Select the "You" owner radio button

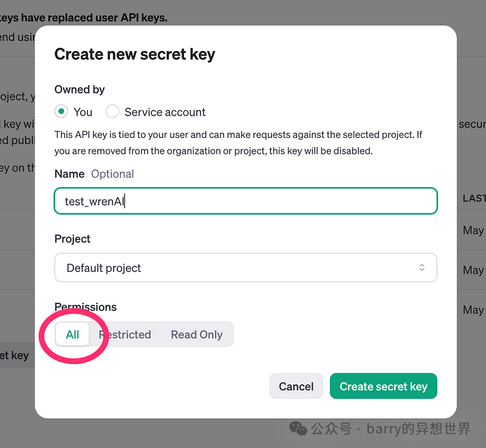coord(61,112)
